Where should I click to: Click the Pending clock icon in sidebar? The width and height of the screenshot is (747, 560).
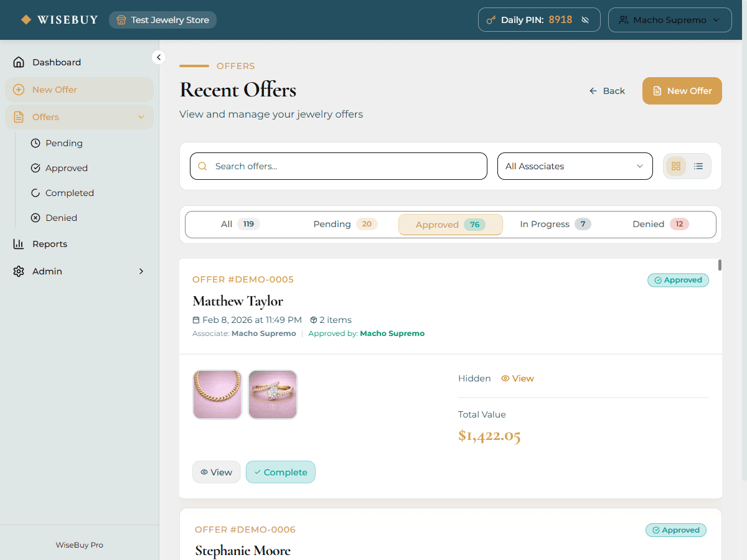pyautogui.click(x=35, y=143)
